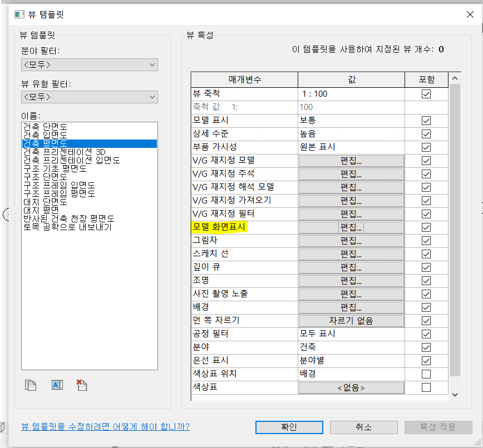This screenshot has width=483, height=448.
Task: Toggle the 포함 checkbox for 그림자
Action: pos(426,241)
